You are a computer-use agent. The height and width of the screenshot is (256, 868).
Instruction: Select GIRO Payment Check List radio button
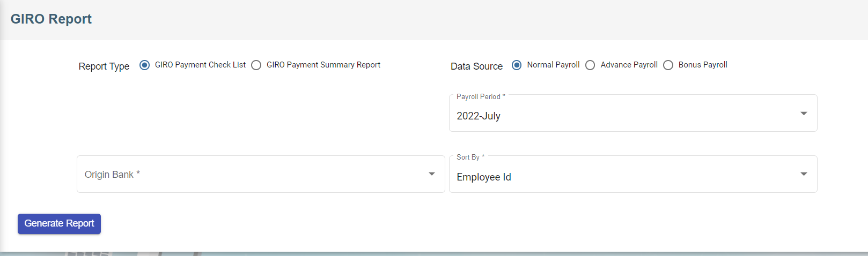coord(144,65)
